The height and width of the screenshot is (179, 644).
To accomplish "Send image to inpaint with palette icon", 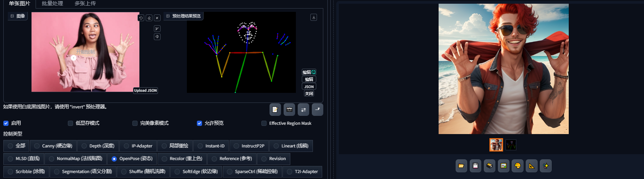I will tap(518, 166).
